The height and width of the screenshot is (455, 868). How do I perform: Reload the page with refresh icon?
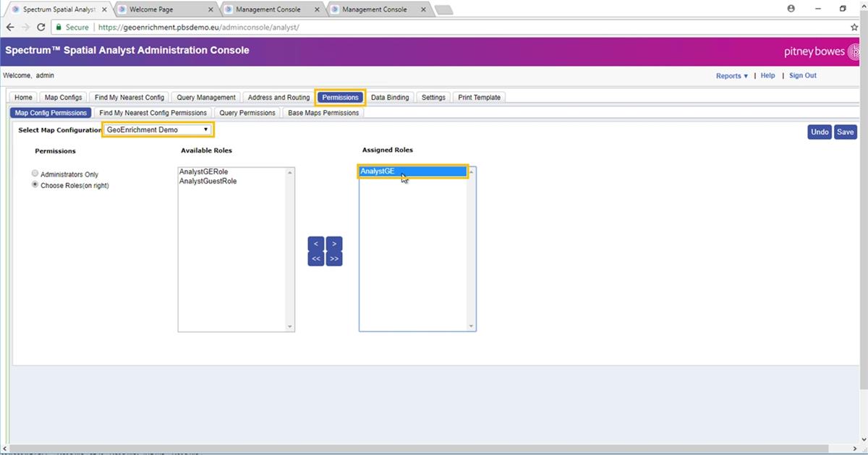point(41,27)
